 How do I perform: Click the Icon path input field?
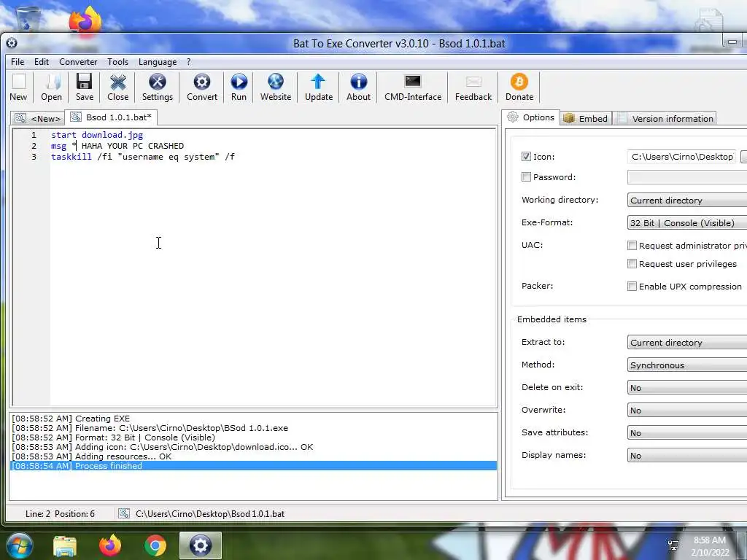[682, 157]
